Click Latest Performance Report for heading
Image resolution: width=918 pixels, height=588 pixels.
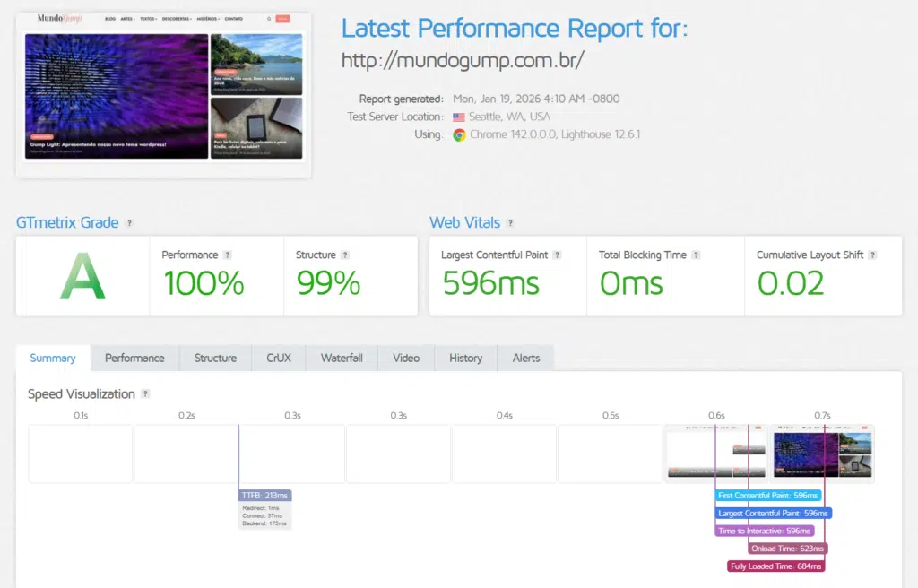[x=515, y=28]
